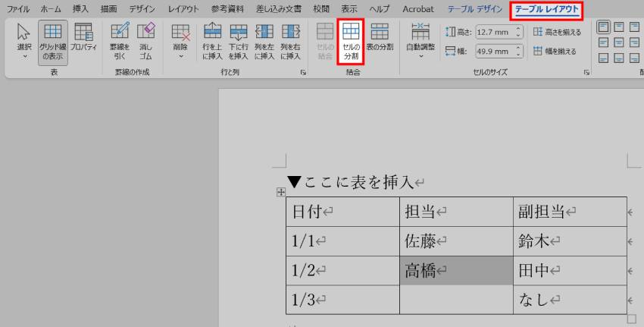The width and height of the screenshot is (644, 327).
Task: Click the 表の分割 (Split Table) icon
Action: [379, 41]
